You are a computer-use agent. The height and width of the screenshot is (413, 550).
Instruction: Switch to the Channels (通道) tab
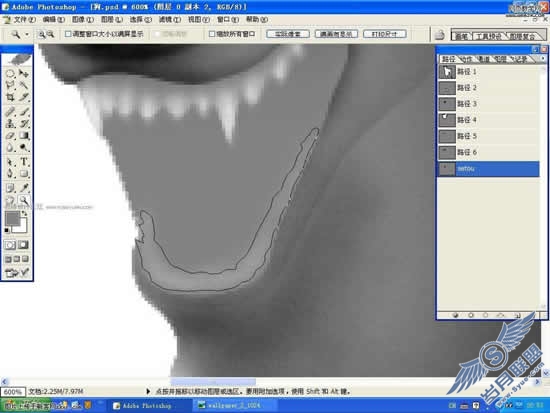(x=484, y=59)
